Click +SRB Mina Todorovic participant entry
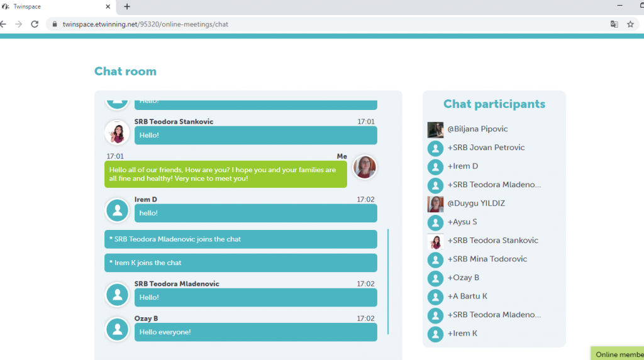This screenshot has width=644, height=360. tap(487, 259)
